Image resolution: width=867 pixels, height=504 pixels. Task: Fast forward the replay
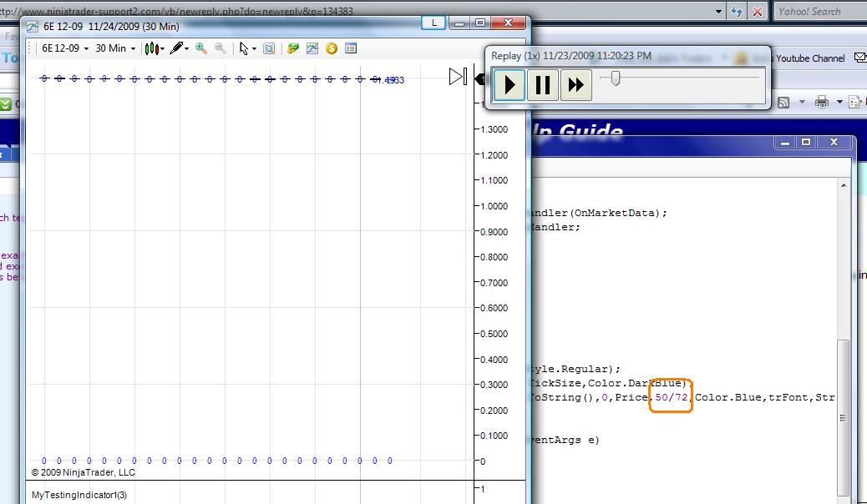[x=576, y=85]
